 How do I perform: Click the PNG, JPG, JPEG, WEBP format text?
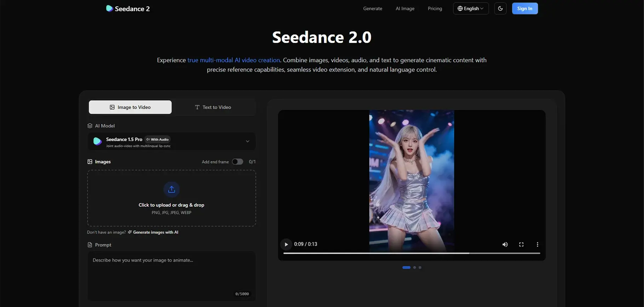(172, 213)
